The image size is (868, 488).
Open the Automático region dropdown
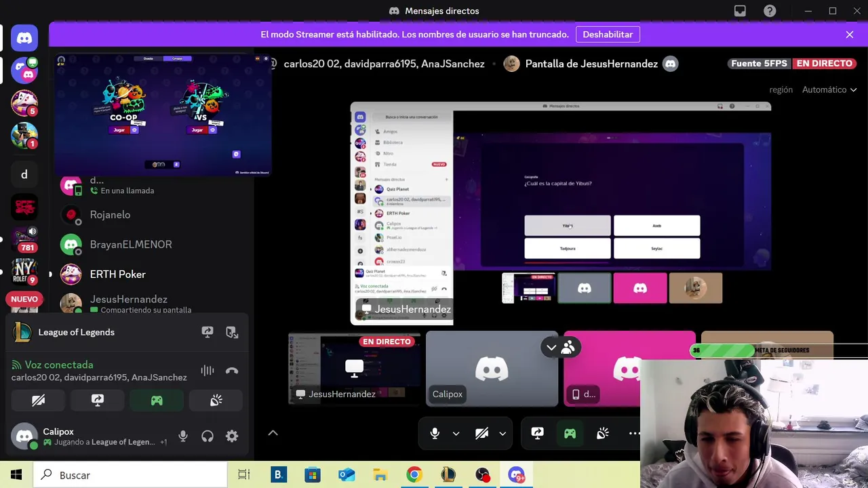(x=829, y=89)
